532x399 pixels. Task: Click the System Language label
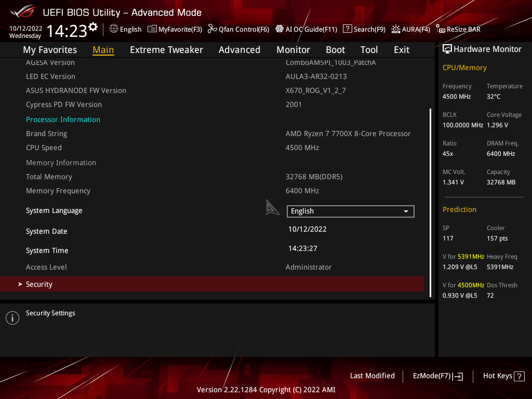[x=54, y=211]
